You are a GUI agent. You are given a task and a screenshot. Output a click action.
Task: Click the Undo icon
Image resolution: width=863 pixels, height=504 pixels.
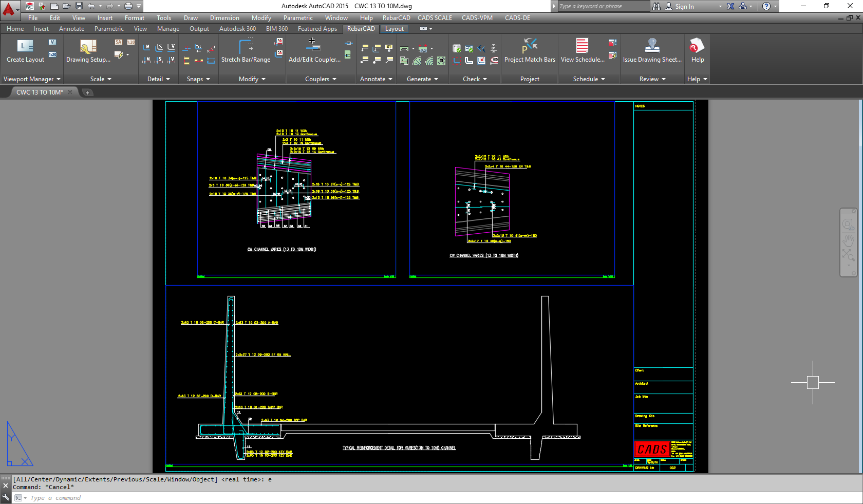coord(90,6)
